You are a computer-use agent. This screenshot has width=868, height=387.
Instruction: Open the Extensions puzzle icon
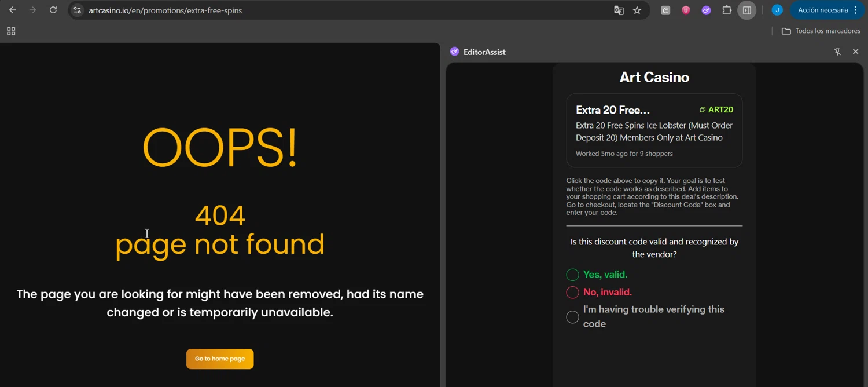[727, 10]
